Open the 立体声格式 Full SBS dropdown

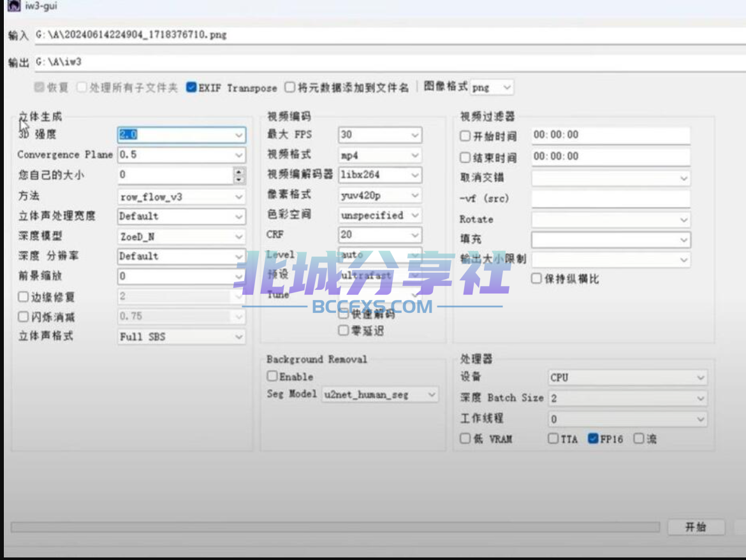(182, 336)
